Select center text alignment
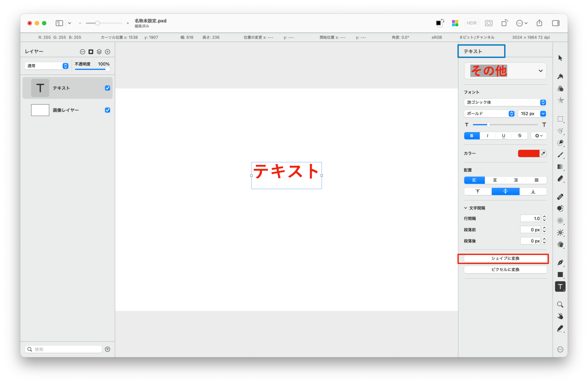This screenshot has width=588, height=384. coord(495,180)
